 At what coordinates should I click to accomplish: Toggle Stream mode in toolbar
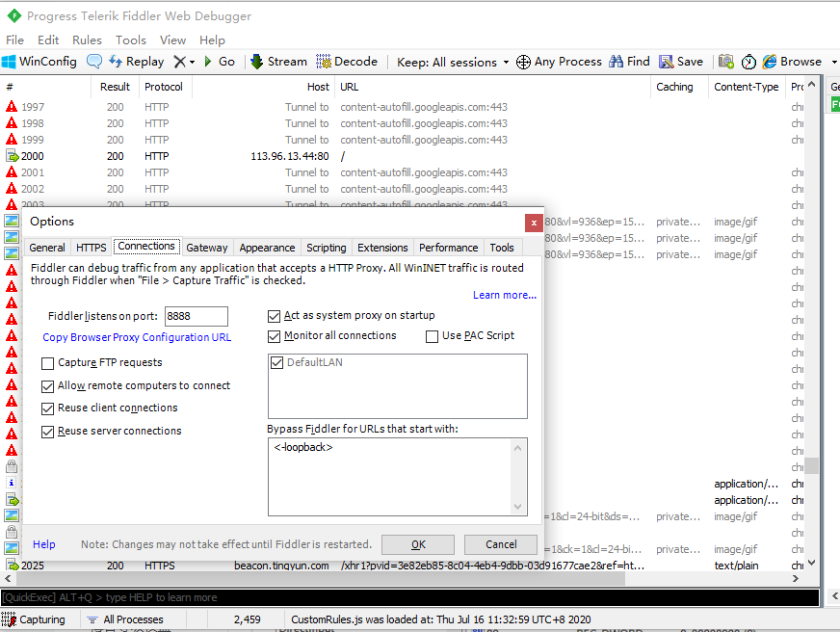coord(278,62)
